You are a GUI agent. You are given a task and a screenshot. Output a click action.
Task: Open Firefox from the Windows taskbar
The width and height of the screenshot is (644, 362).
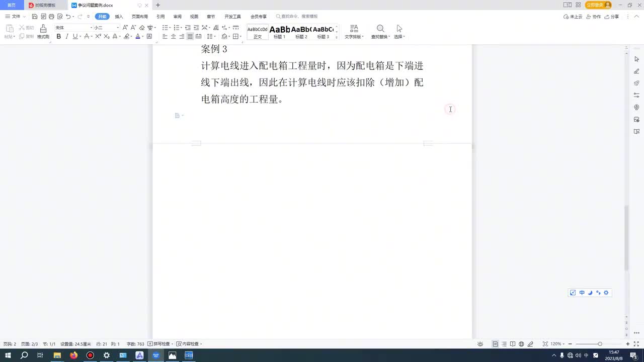point(73,355)
